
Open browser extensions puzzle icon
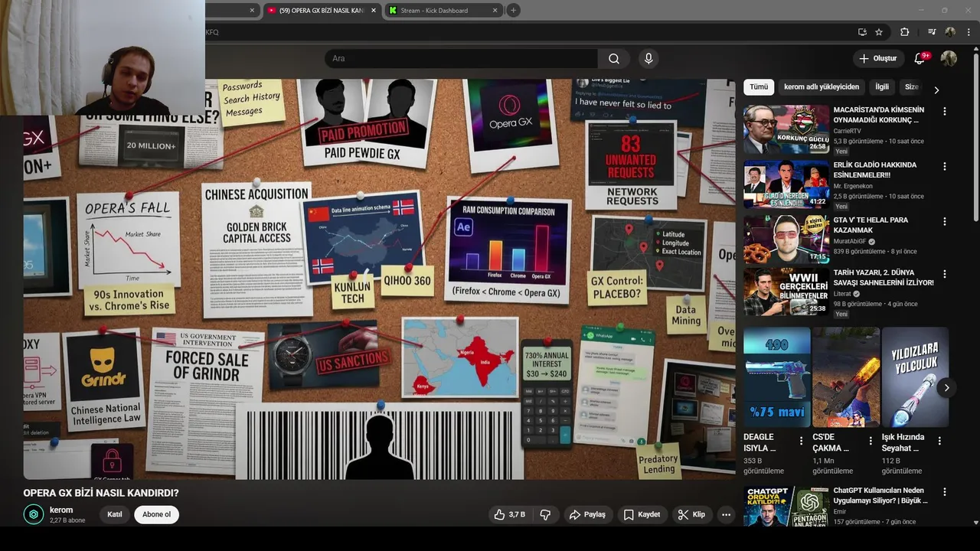[x=904, y=32]
